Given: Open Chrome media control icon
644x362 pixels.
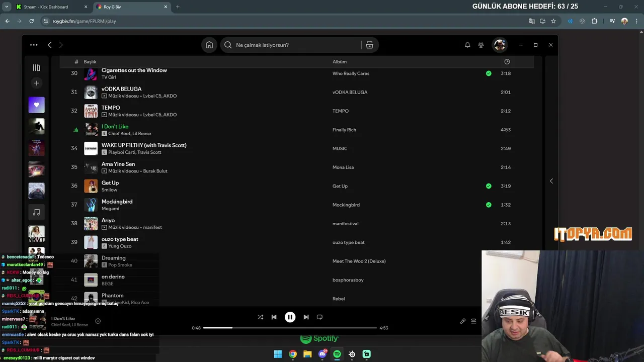Looking at the screenshot, I should 612,21.
